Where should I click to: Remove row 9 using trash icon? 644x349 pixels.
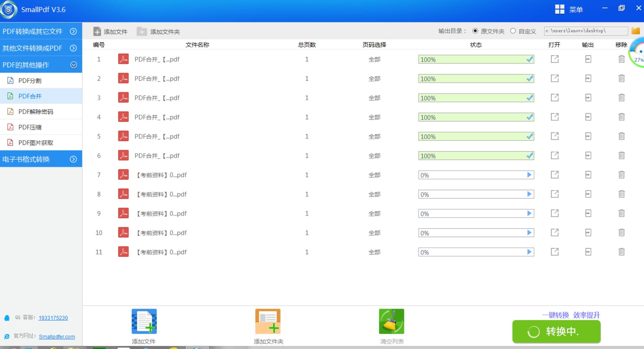(622, 213)
